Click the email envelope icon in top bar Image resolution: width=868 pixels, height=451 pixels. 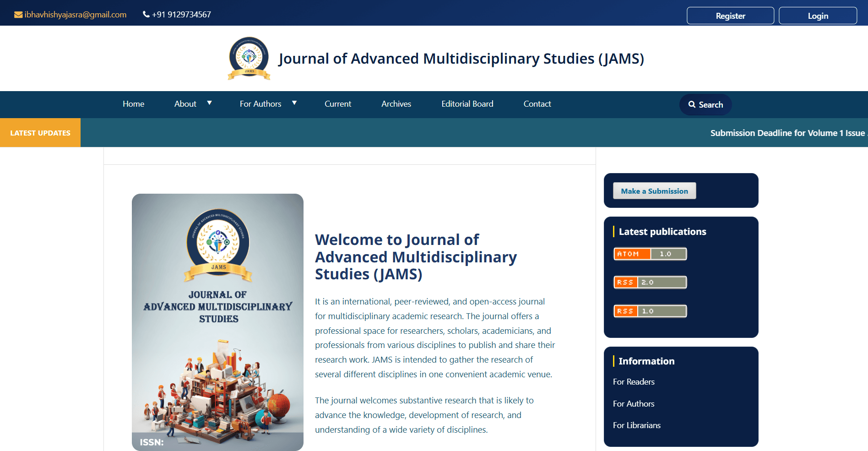point(18,15)
